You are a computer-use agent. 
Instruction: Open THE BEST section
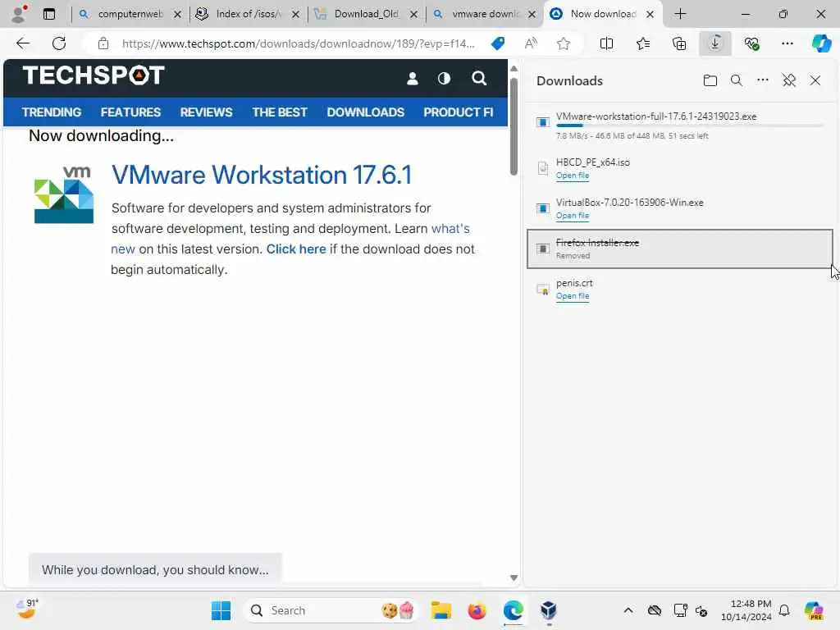[280, 112]
